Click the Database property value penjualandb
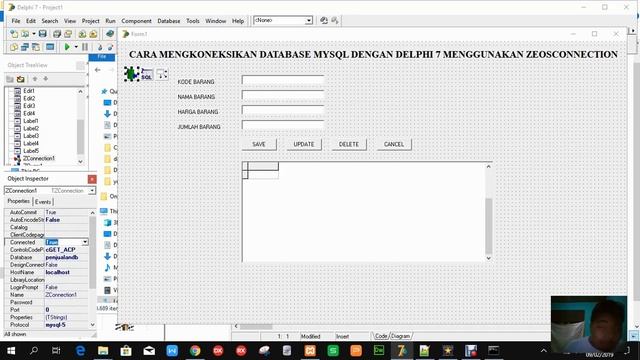 62,257
